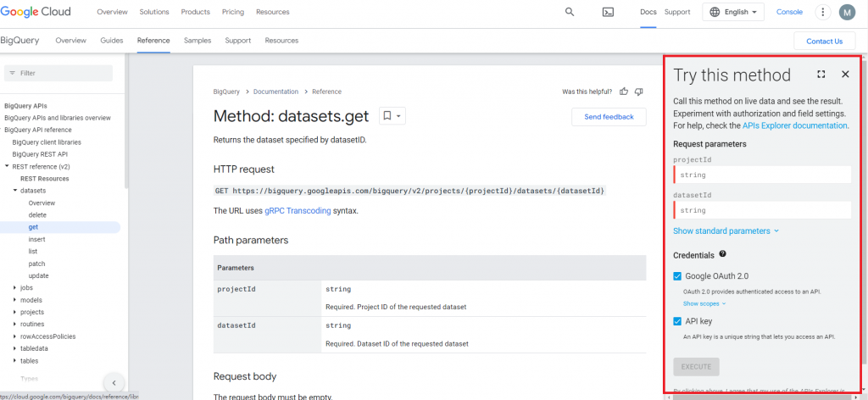Close the Try this method panel
This screenshot has width=868, height=400.
pos(845,75)
